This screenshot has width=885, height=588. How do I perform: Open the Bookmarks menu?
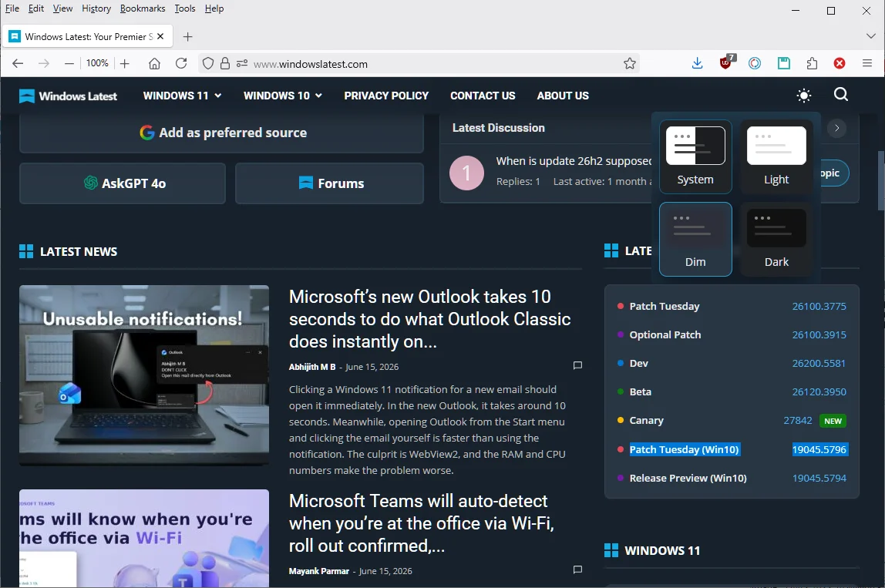tap(143, 8)
